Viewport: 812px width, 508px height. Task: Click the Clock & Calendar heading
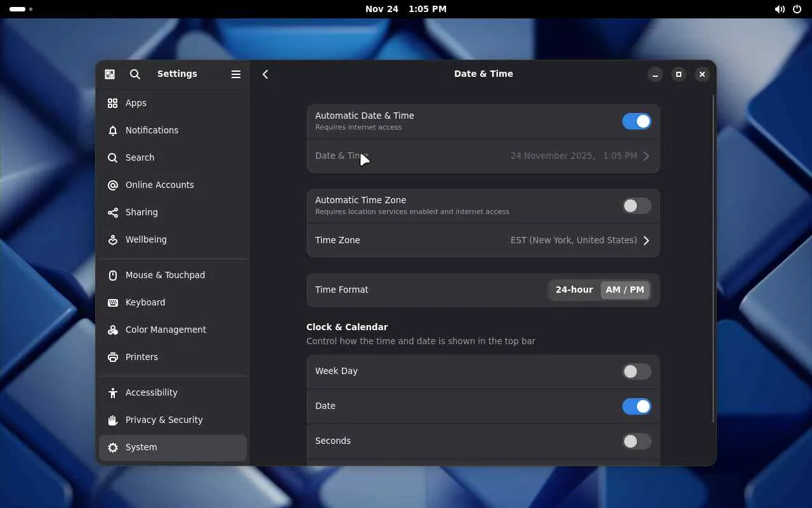347,327
